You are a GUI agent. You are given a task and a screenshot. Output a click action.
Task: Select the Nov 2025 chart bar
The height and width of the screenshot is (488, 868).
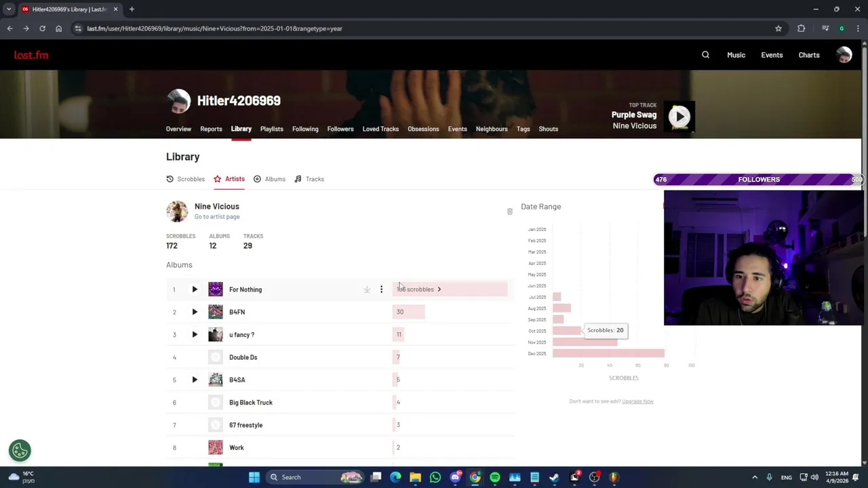585,342
